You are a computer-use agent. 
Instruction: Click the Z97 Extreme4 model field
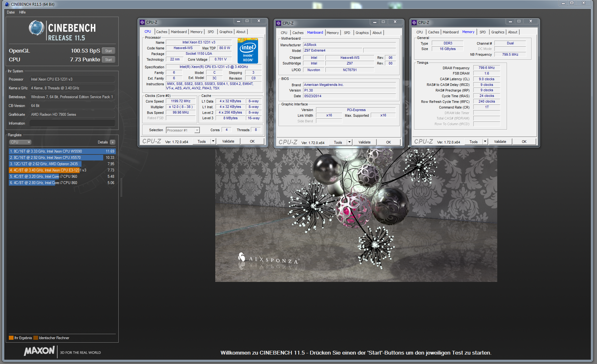click(x=332, y=50)
